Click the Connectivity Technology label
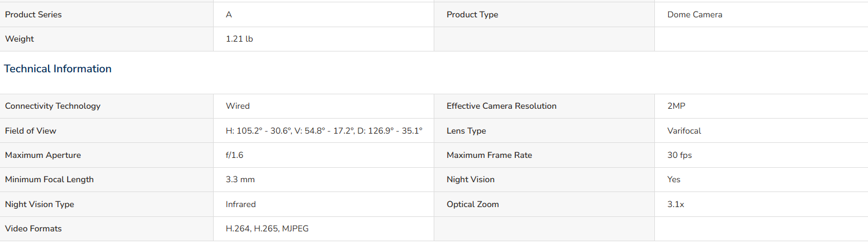Viewport: 868px width, 247px height. click(53, 106)
